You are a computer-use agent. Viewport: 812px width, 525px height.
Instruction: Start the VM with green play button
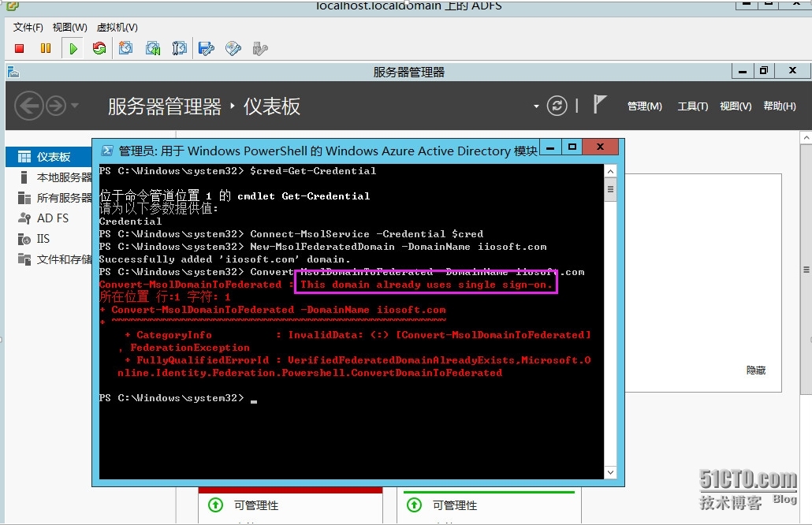(73, 49)
